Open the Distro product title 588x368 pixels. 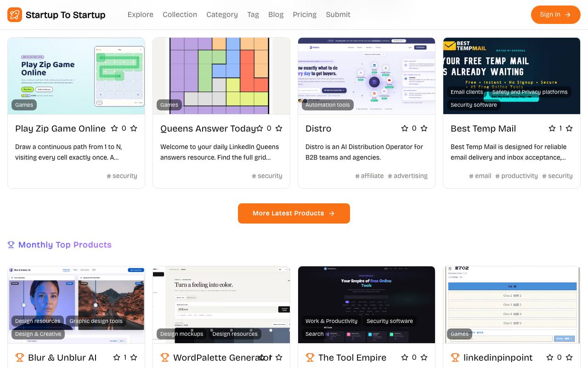[318, 128]
